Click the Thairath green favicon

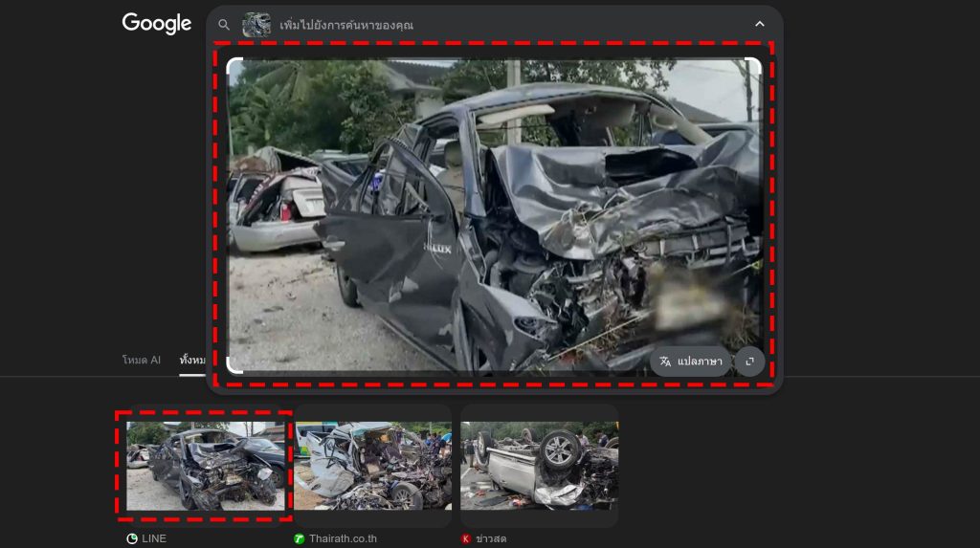tap(300, 538)
